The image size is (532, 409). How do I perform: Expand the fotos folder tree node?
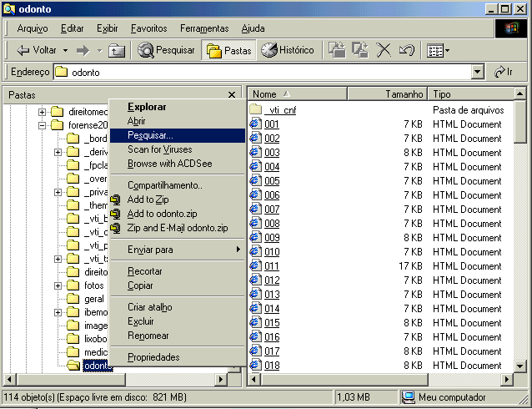(x=58, y=285)
